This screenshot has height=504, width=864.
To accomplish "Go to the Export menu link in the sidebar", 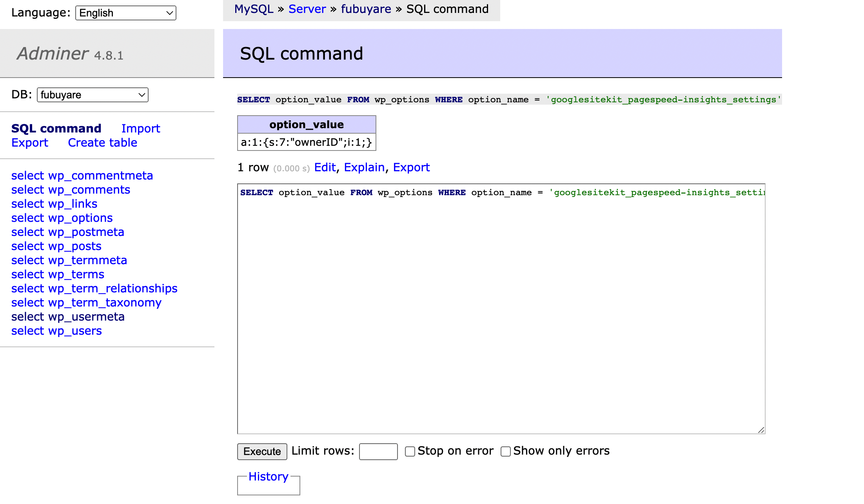I will coord(30,143).
